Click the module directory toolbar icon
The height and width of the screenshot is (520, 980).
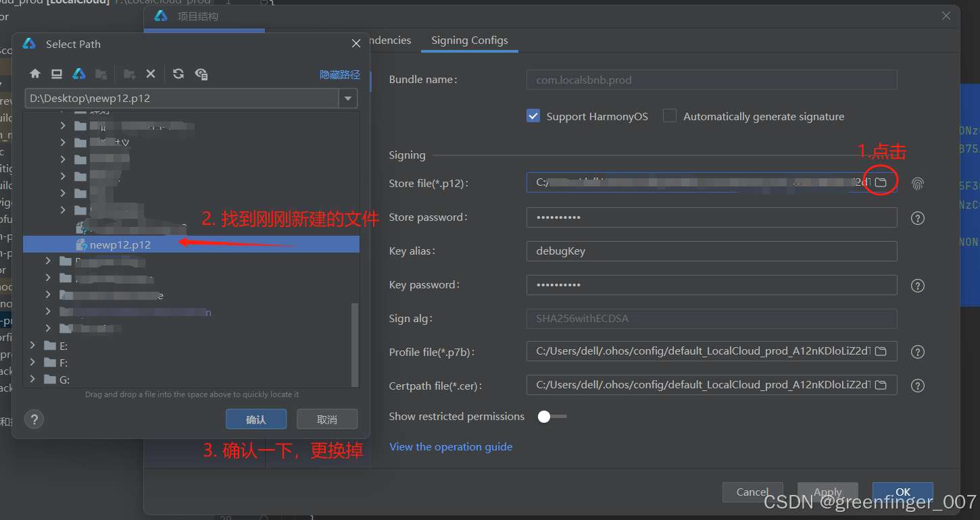click(101, 74)
